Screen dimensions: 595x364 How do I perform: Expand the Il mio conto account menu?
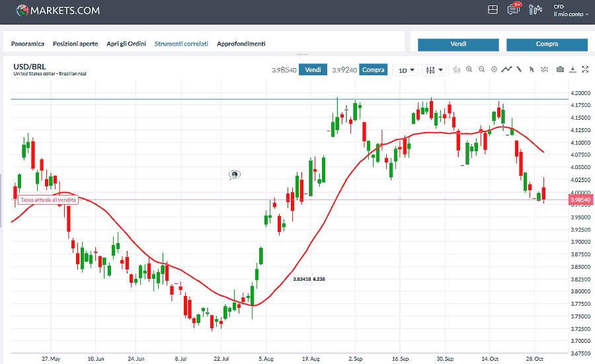tap(571, 14)
